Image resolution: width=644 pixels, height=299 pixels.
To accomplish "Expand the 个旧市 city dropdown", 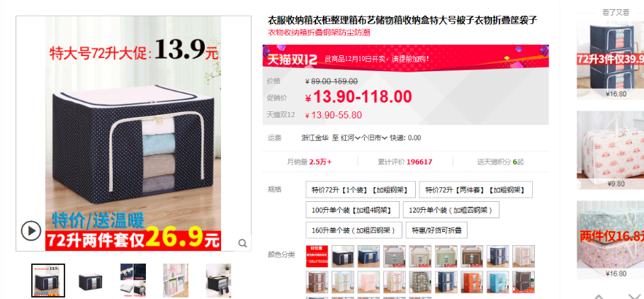I will click(x=374, y=138).
